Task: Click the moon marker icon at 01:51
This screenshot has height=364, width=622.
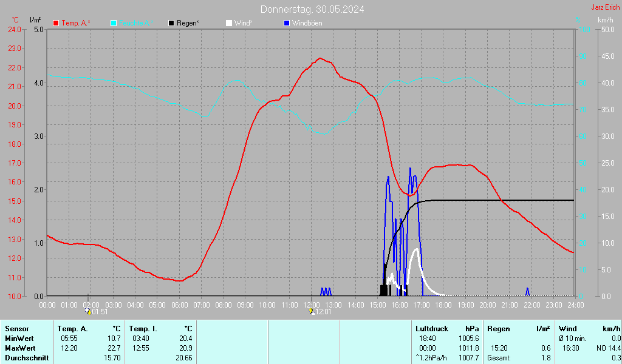Action: point(88,311)
